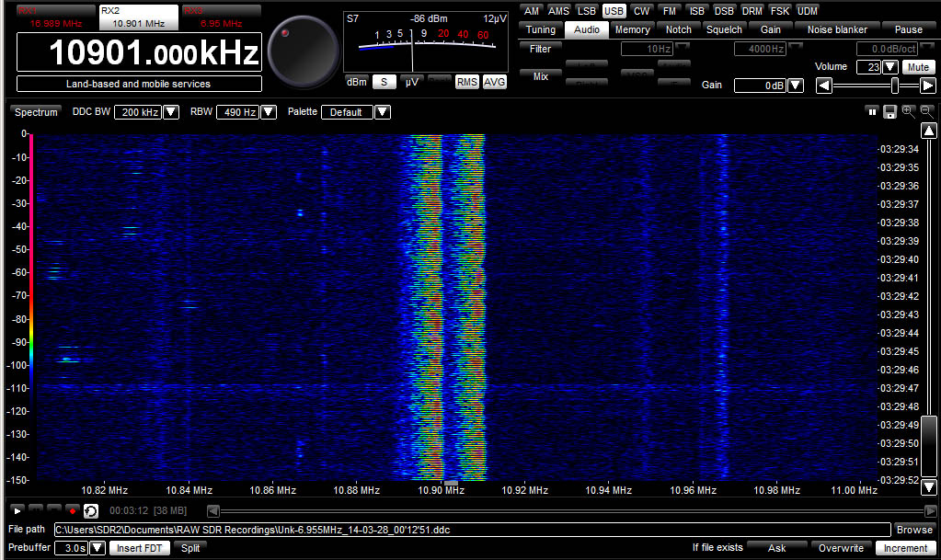The width and height of the screenshot is (941, 560).
Task: Open the Palette dropdown
Action: (x=383, y=112)
